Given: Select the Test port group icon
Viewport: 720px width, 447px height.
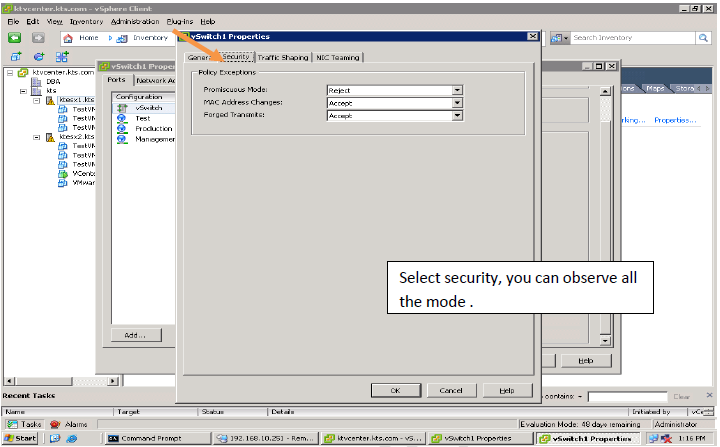Looking at the screenshot, I should point(122,119).
